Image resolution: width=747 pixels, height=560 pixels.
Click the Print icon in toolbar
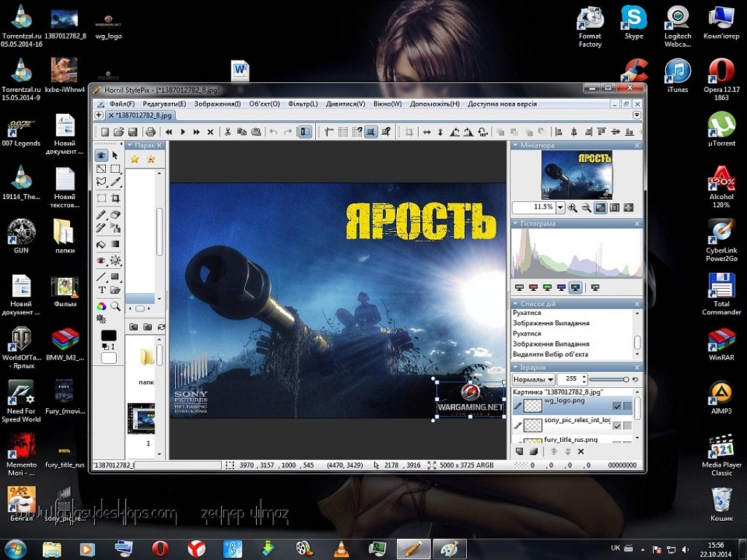click(150, 132)
